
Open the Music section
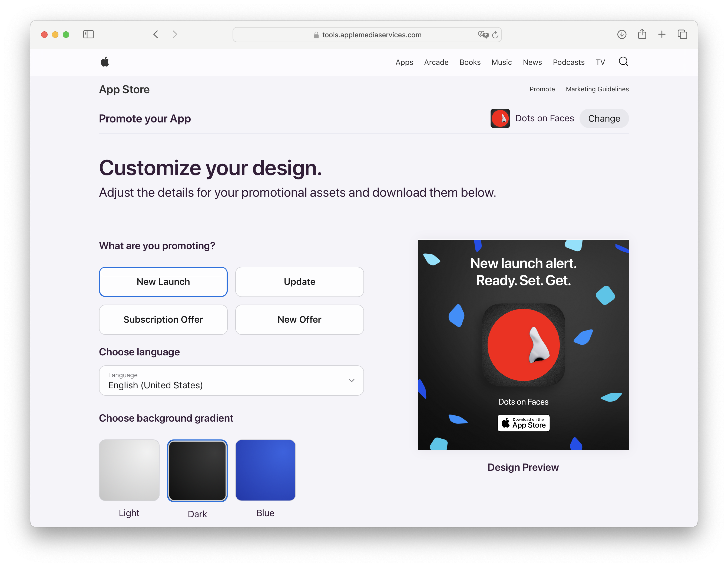tap(501, 62)
